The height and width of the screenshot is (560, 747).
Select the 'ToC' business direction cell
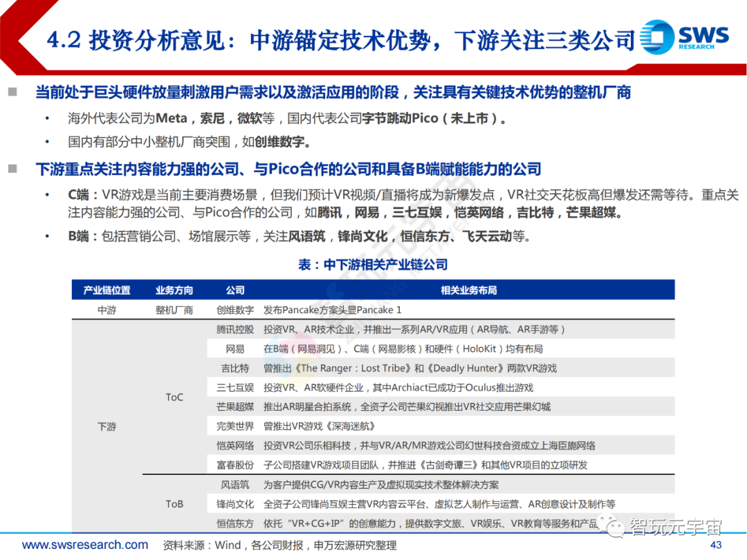[174, 397]
